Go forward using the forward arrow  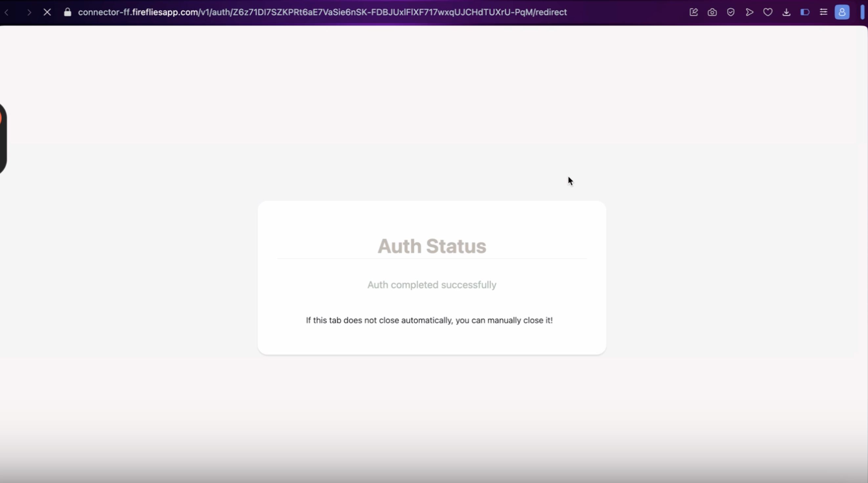29,12
